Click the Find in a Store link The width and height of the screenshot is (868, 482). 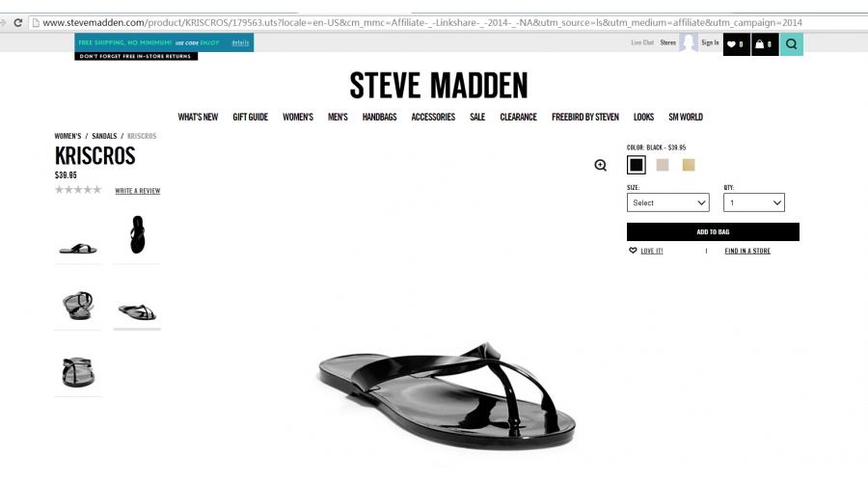coord(747,251)
